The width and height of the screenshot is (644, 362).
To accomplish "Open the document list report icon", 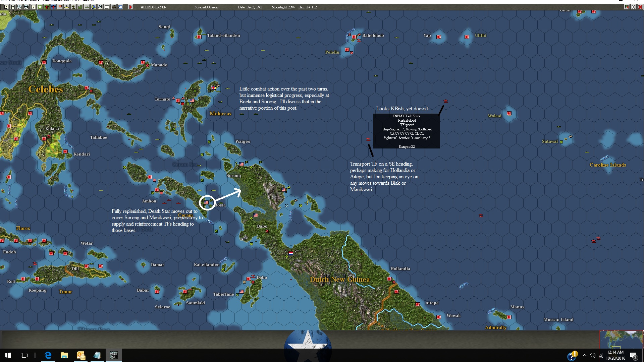I will [x=13, y=7].
